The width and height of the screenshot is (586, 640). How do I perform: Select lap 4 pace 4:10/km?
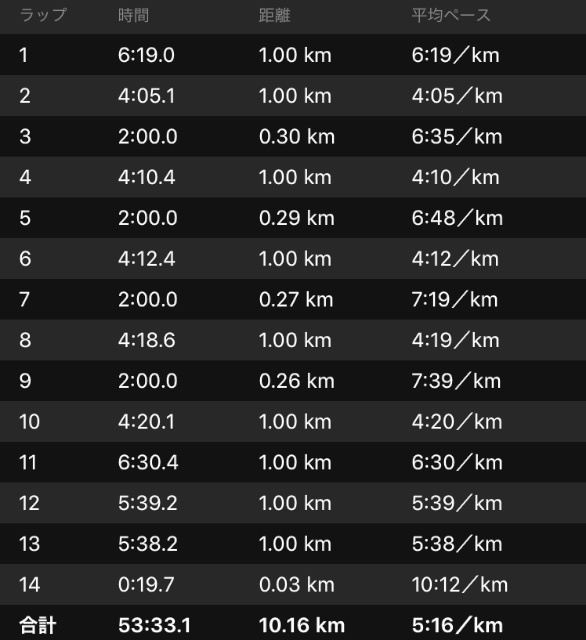pos(455,177)
